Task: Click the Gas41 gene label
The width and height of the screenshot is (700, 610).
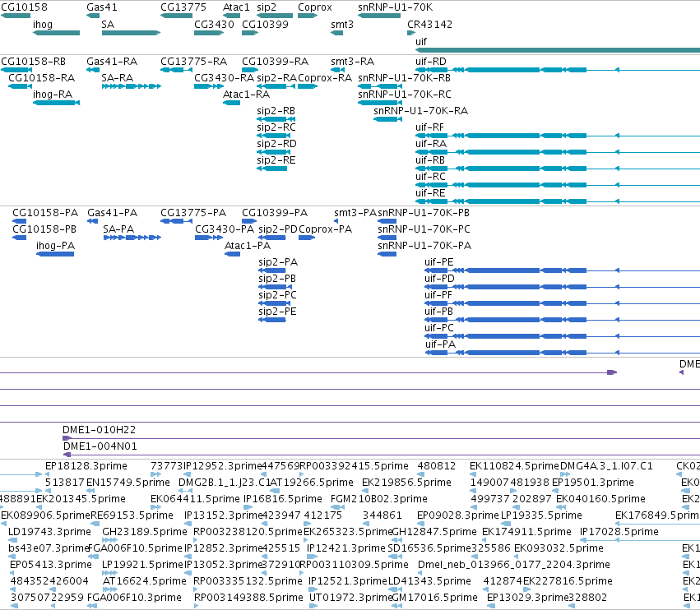Action: tap(102, 7)
